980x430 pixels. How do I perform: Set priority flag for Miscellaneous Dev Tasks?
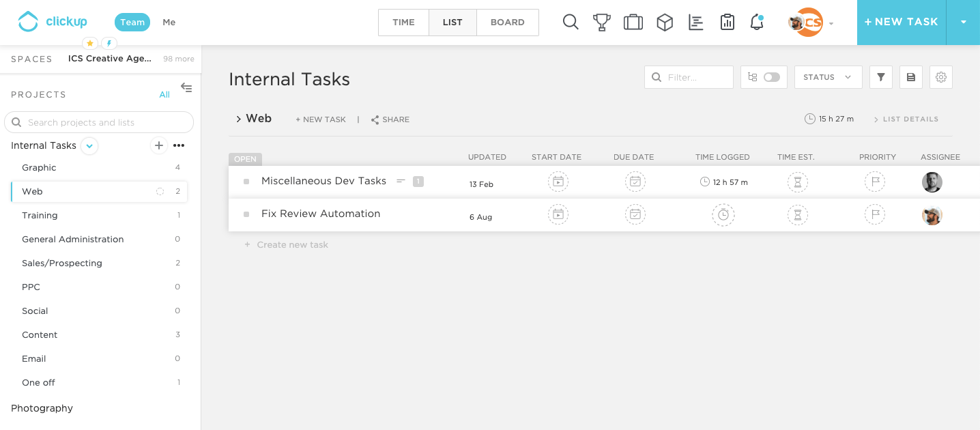click(x=875, y=182)
